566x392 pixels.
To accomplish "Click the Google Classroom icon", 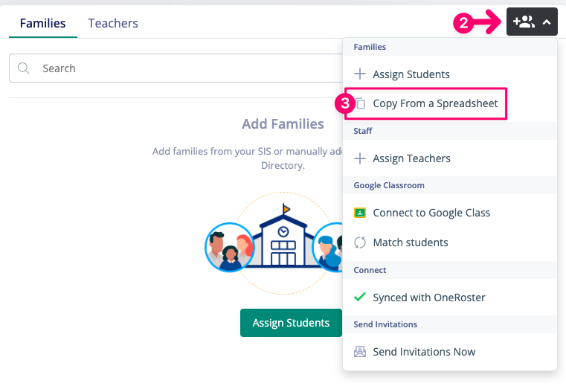I will (360, 213).
